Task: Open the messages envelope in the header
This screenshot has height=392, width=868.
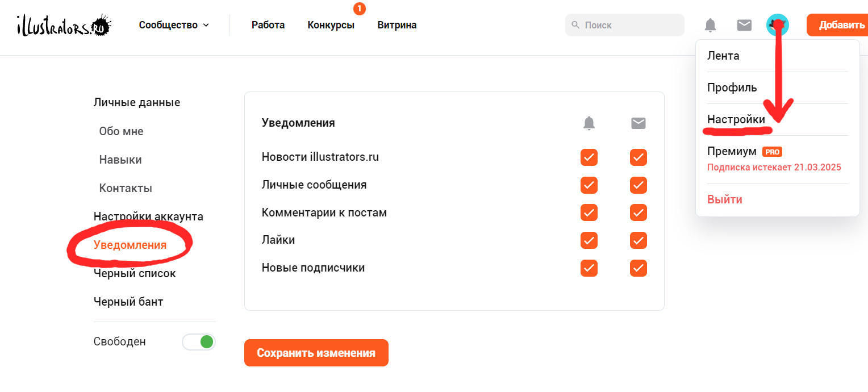Action: click(744, 25)
